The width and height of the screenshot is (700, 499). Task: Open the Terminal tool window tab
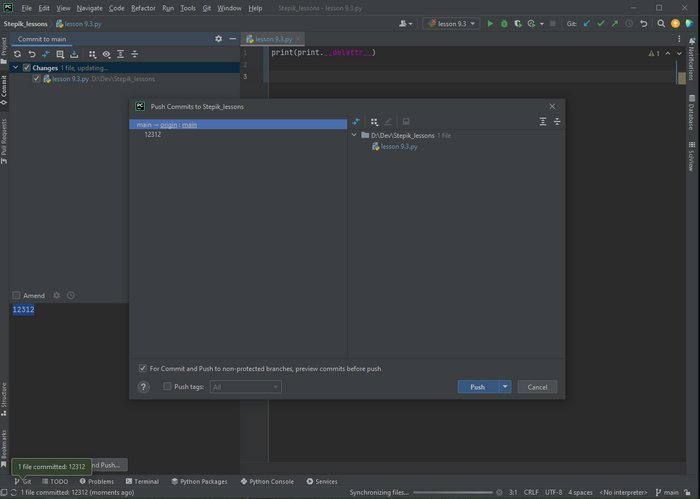pos(142,481)
